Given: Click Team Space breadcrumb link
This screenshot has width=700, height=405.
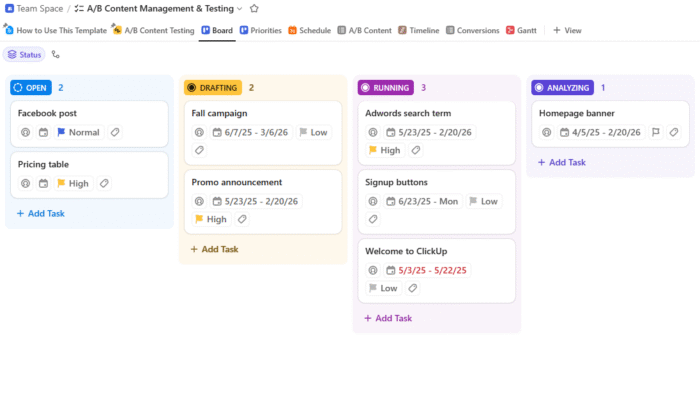Looking at the screenshot, I should [x=40, y=8].
